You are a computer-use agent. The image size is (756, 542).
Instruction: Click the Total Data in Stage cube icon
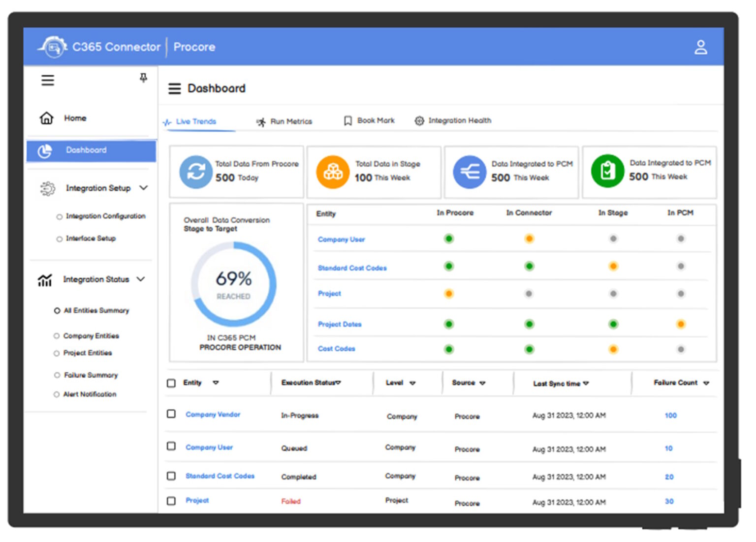333,172
